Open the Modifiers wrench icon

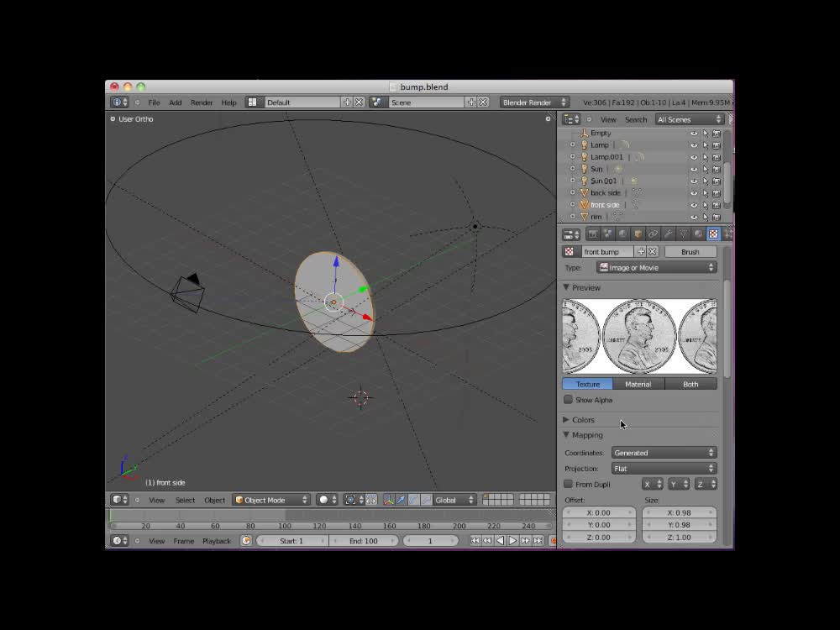pyautogui.click(x=669, y=234)
